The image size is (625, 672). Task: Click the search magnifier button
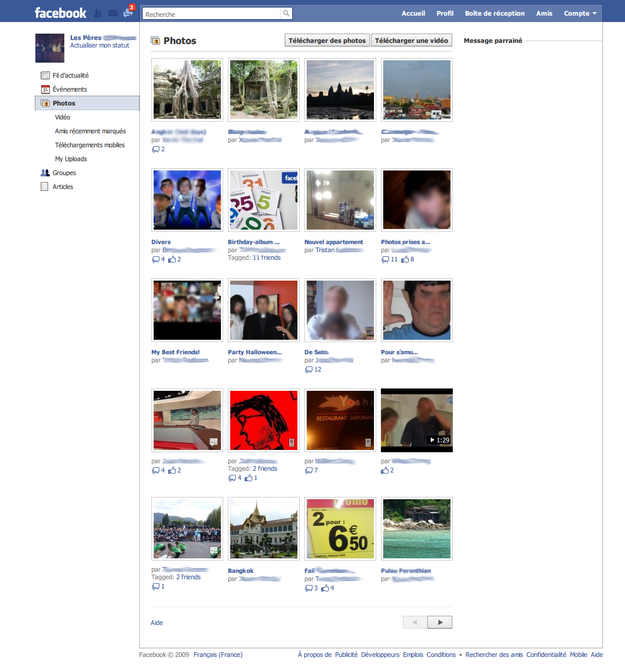(286, 13)
